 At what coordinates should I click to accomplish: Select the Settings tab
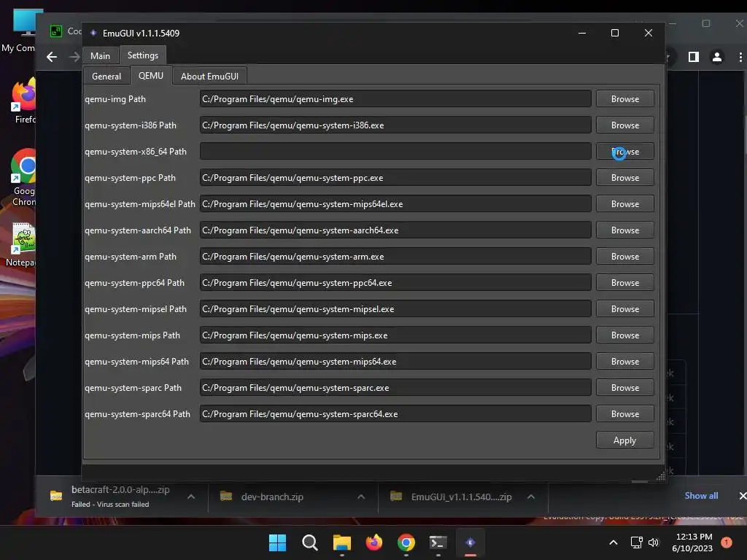pos(143,55)
